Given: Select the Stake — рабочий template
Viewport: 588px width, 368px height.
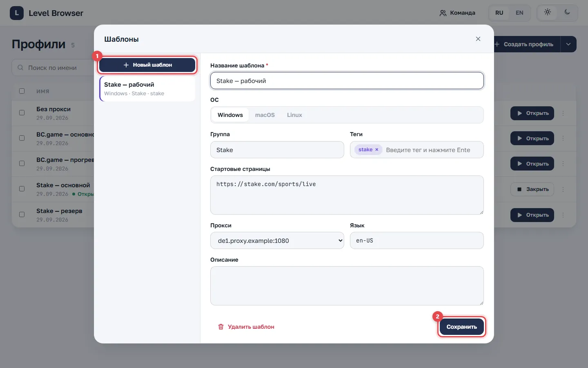Looking at the screenshot, I should [x=147, y=89].
